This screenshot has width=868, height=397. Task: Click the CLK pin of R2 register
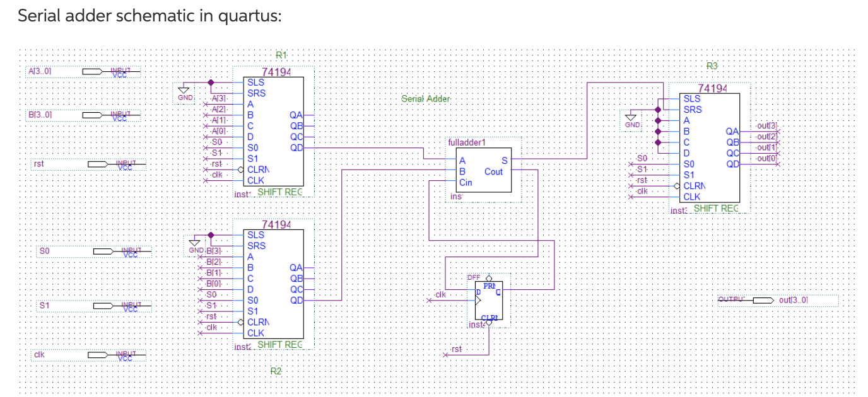[x=255, y=333]
